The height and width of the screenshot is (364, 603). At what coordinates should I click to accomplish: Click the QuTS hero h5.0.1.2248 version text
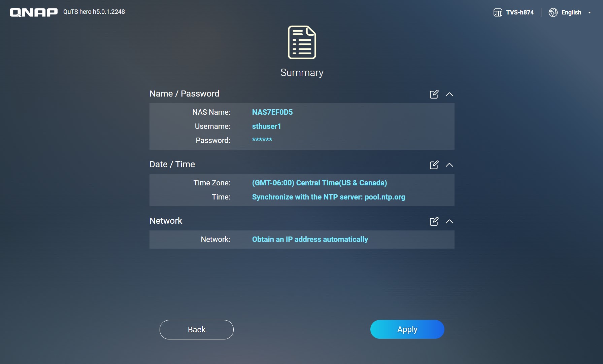coord(94,12)
